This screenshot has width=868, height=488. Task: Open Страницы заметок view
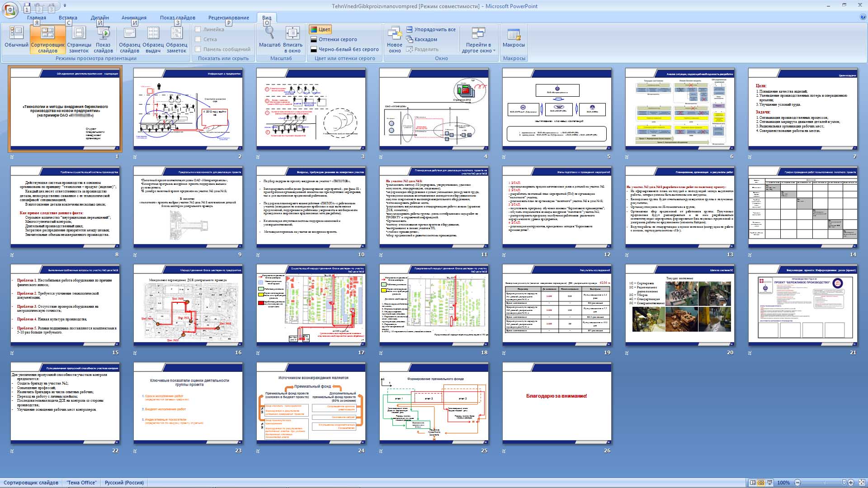coord(79,38)
